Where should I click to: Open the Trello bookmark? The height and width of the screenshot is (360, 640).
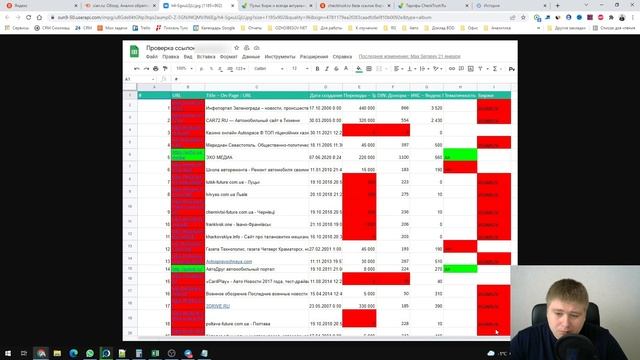coord(142,28)
